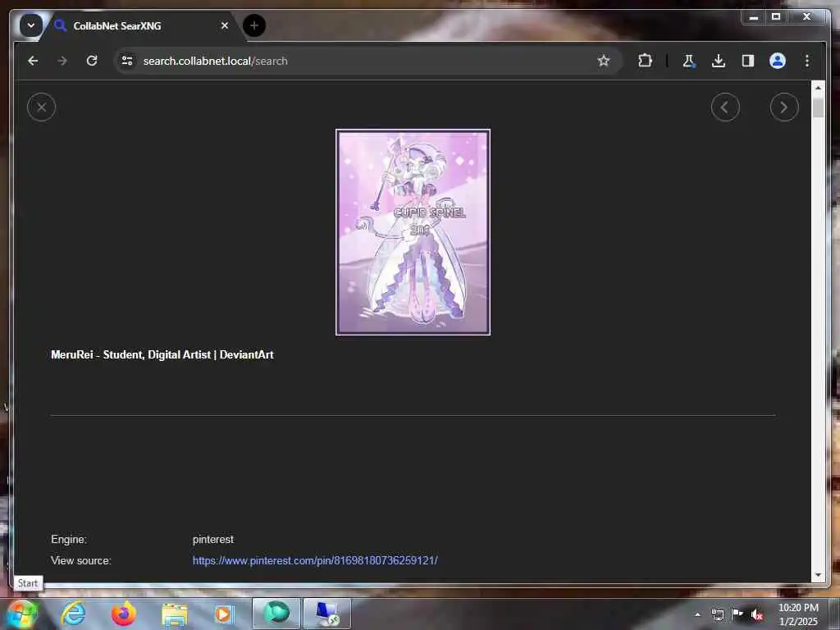Open the Pinterest pin source link
The image size is (840, 630).
click(315, 560)
